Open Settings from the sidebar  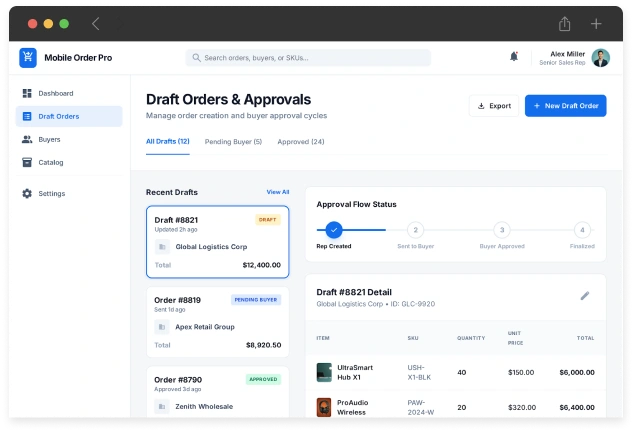coord(69,194)
